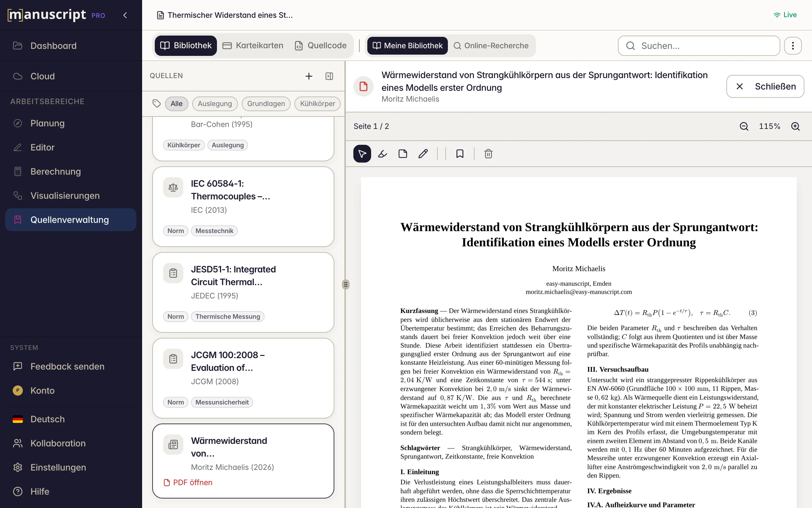
Task: Zoom in the PDF view
Action: (796, 126)
